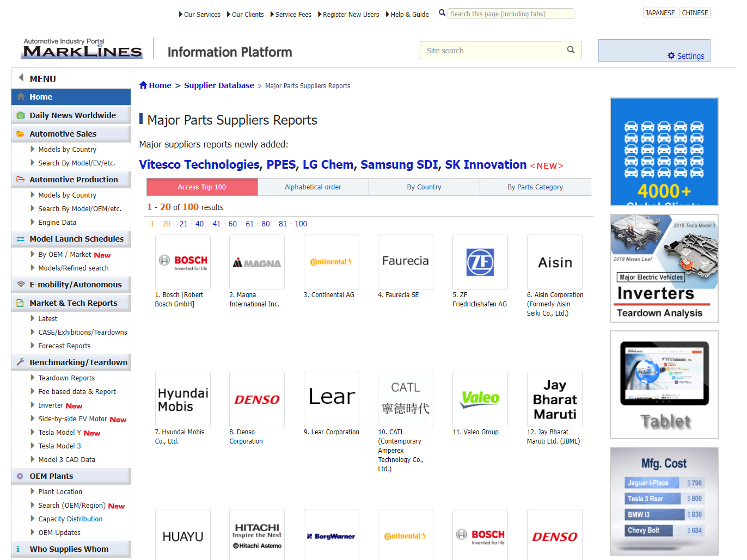Open Model 3 CAD Data item

point(66,459)
